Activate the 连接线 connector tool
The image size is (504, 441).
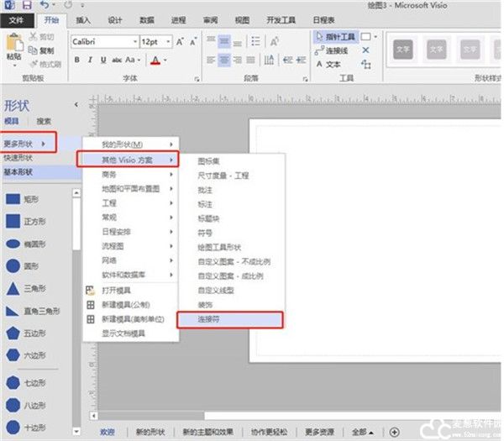[x=334, y=50]
